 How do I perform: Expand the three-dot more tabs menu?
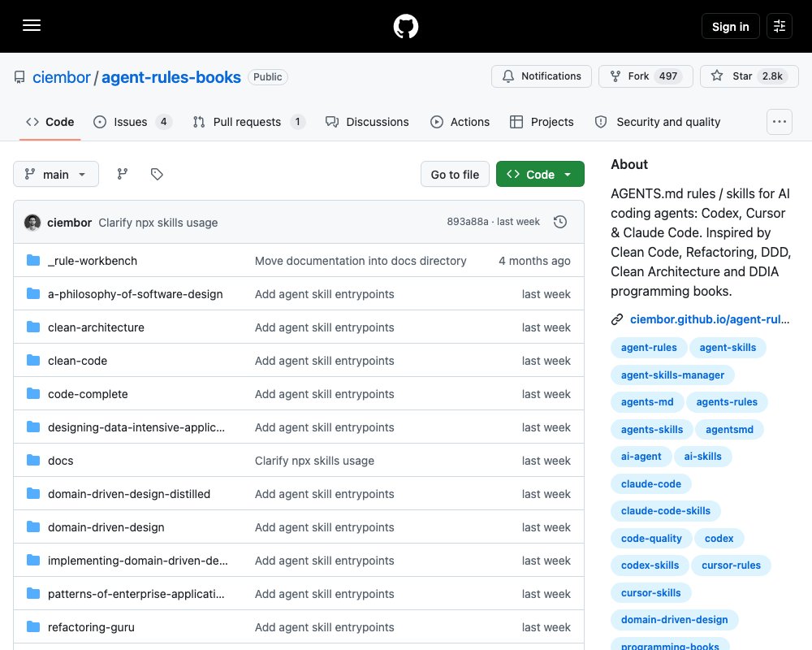click(x=779, y=122)
